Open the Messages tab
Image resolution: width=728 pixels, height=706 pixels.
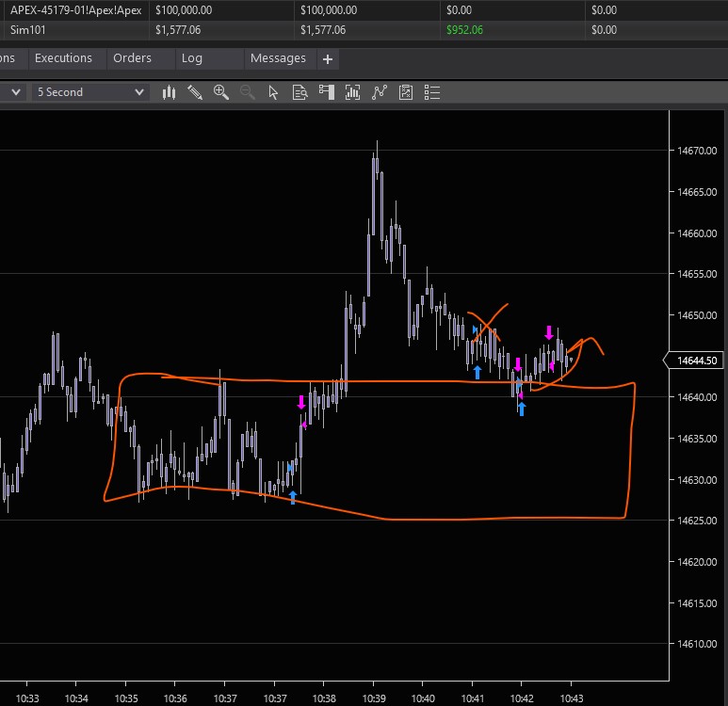tap(278, 58)
